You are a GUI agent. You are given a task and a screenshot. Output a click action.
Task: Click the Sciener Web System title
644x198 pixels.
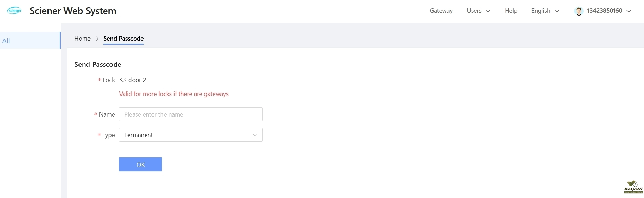(x=73, y=11)
